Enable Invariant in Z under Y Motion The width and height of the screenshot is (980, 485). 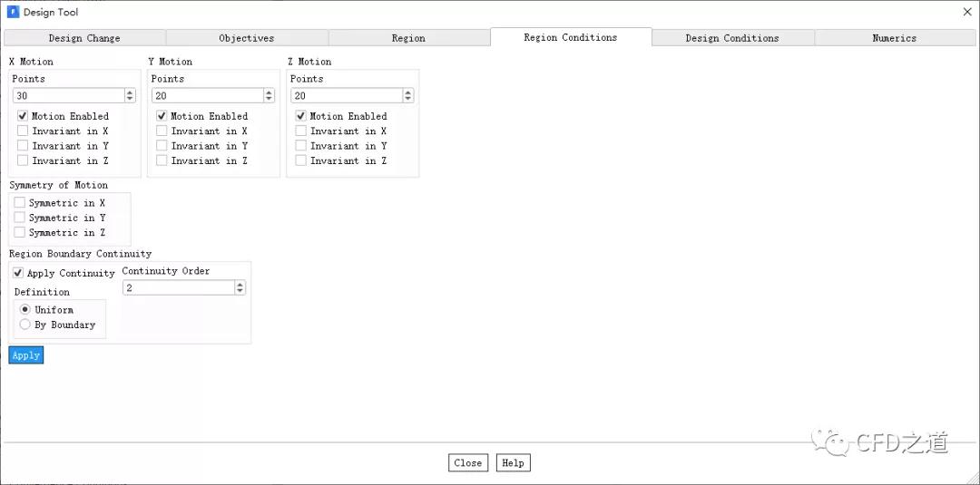[162, 160]
